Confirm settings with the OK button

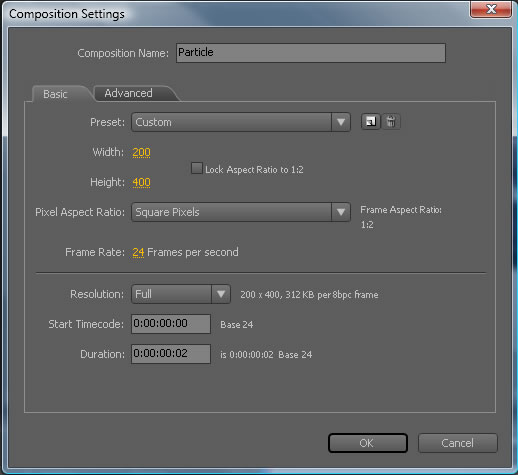368,443
